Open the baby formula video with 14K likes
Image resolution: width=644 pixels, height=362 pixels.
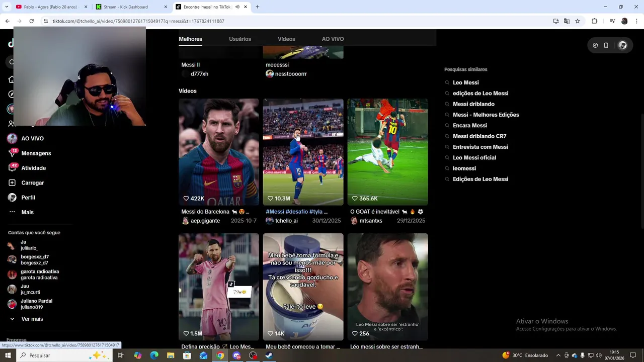click(x=303, y=287)
